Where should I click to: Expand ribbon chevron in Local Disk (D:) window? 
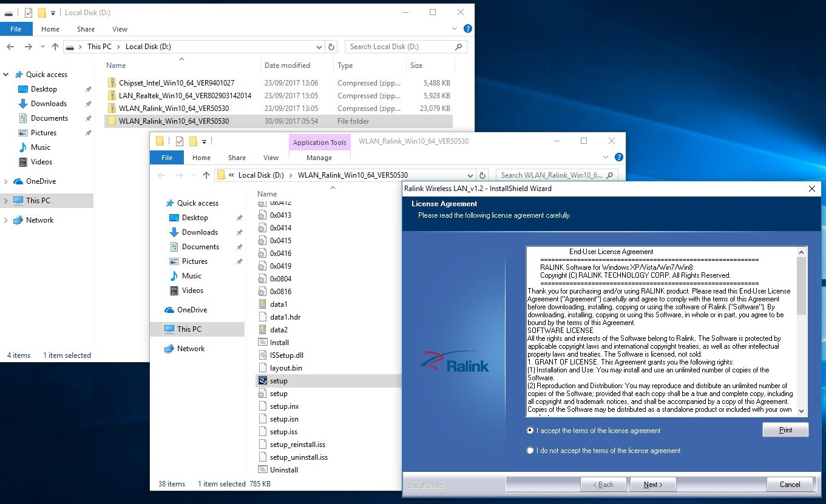pyautogui.click(x=455, y=29)
